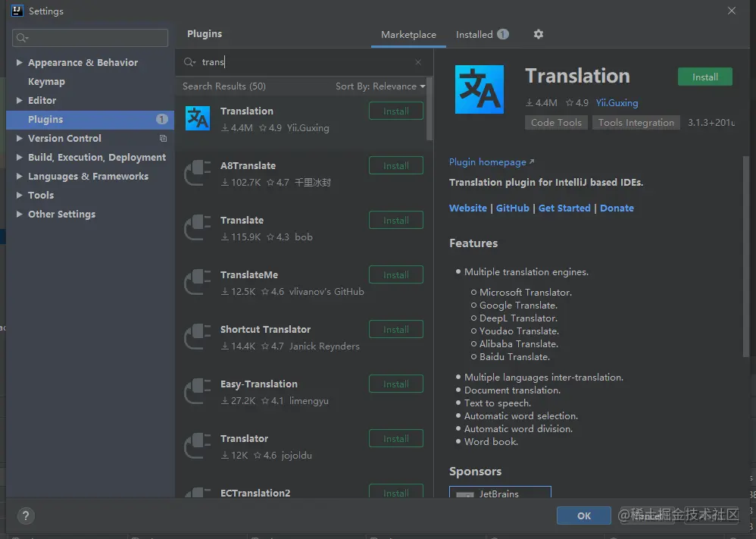This screenshot has height=539, width=756.
Task: Click the Translation plugin icon in results
Action: pyautogui.click(x=198, y=118)
